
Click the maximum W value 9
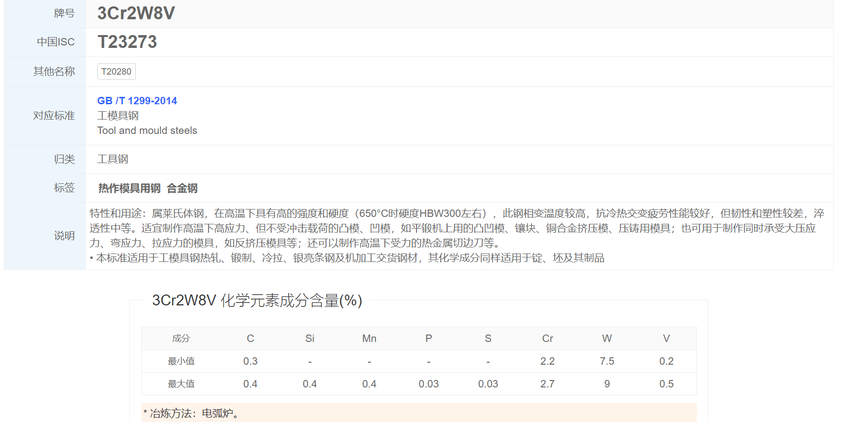[607, 384]
